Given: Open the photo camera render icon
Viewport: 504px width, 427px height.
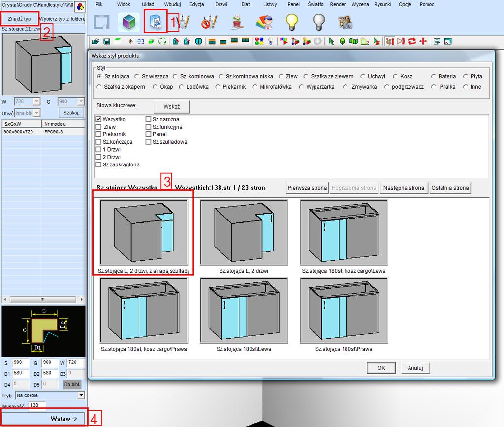Looking at the screenshot, I should point(346,23).
